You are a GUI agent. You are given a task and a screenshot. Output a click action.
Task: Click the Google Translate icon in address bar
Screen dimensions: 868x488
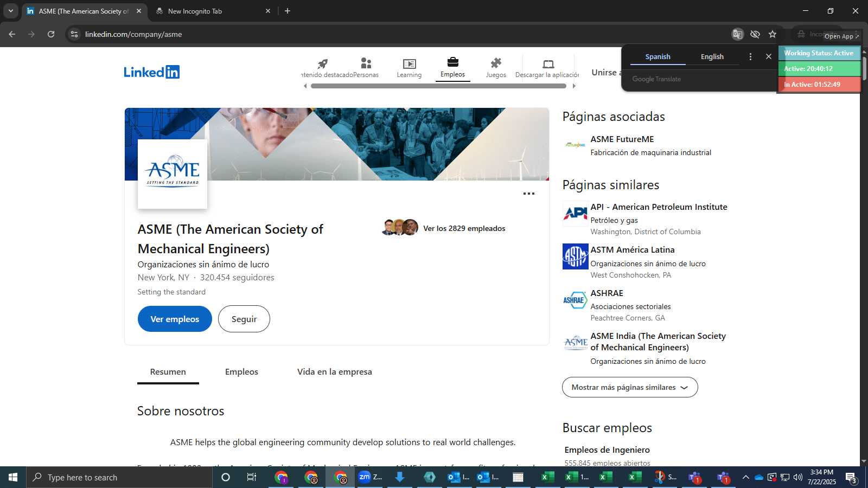click(x=737, y=34)
